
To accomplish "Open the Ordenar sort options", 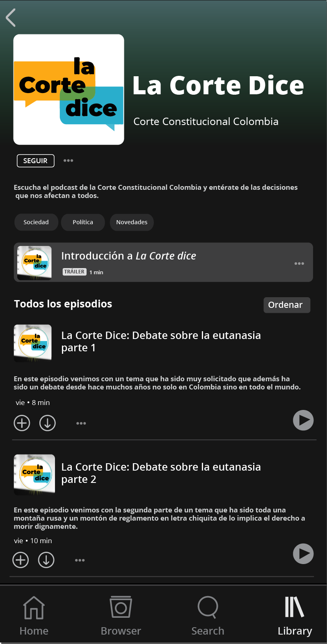I will coord(287,305).
